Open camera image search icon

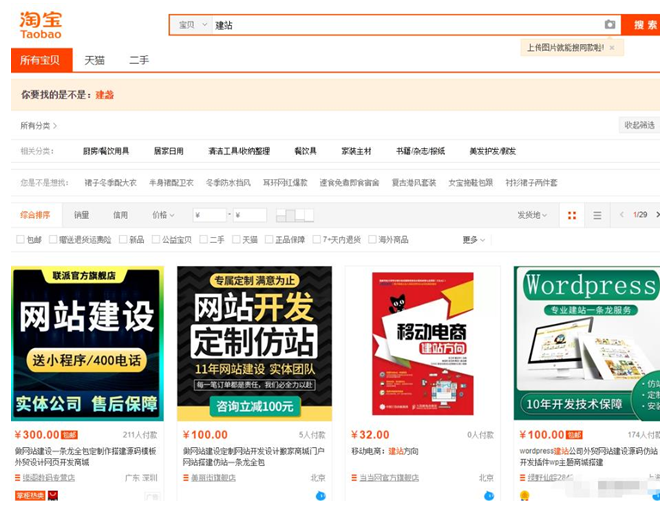click(x=610, y=25)
